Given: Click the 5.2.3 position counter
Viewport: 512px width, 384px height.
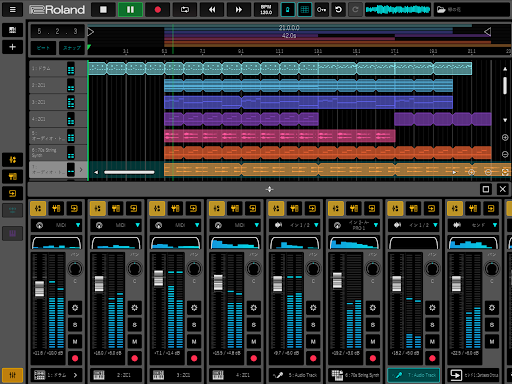Looking at the screenshot, I should tap(57, 31).
